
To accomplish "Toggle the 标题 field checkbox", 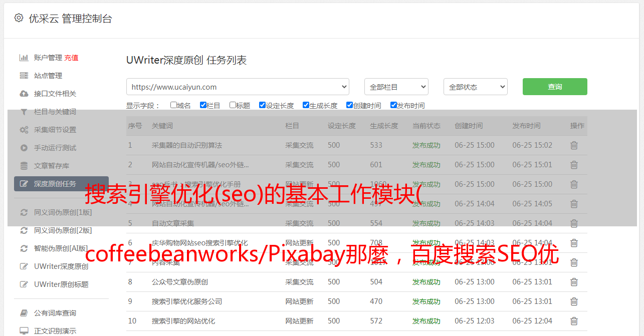I will (x=233, y=105).
